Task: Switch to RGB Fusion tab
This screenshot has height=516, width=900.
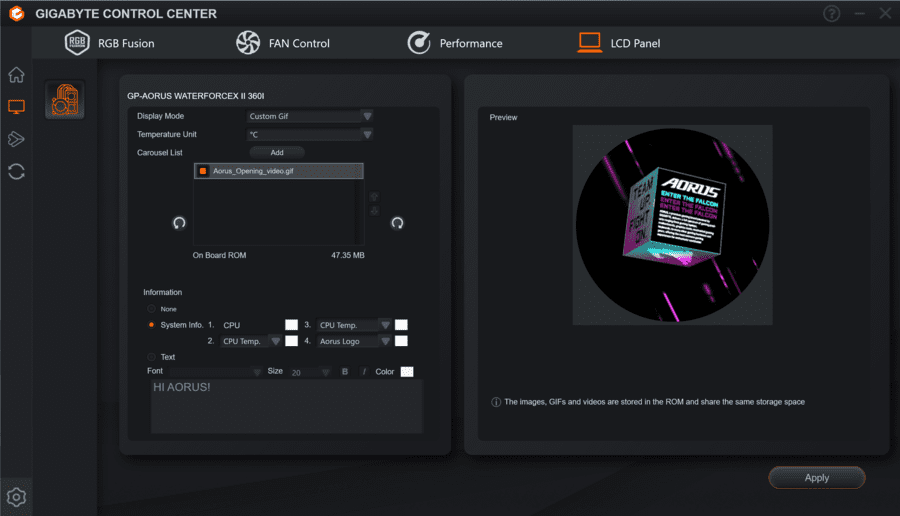Action: [x=126, y=44]
